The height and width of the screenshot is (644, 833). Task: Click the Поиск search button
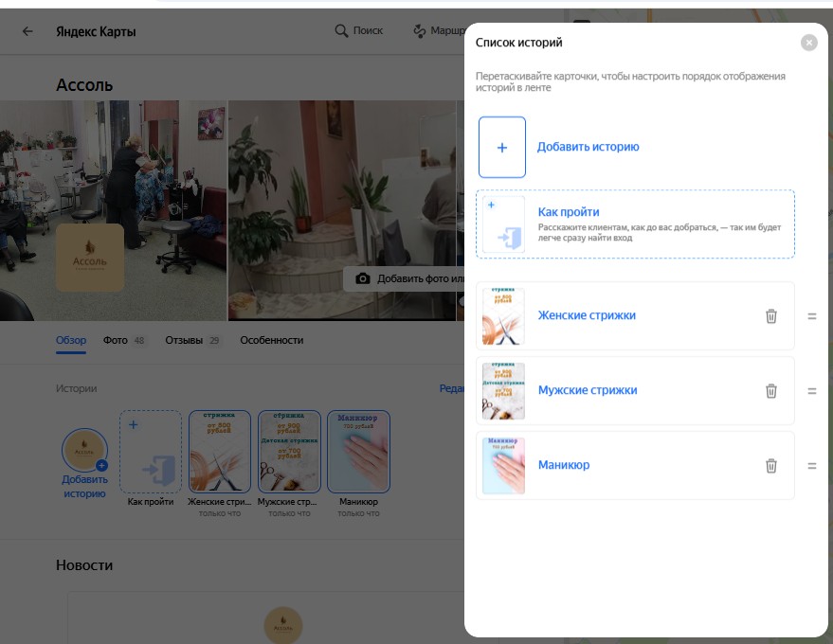point(359,31)
